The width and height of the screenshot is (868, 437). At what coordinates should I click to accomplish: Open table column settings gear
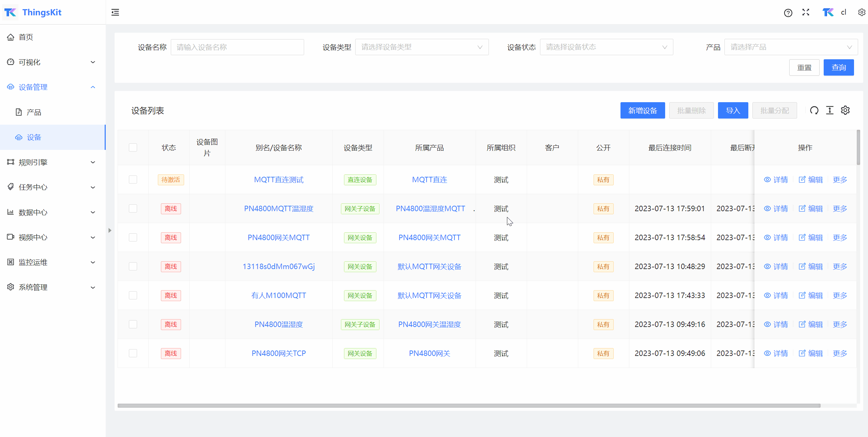coord(845,110)
